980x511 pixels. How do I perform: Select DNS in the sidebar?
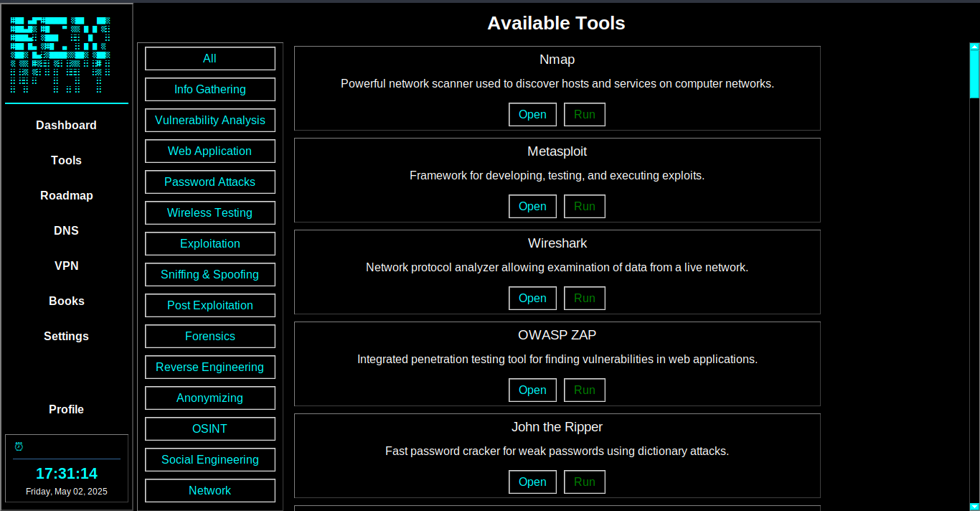66,230
